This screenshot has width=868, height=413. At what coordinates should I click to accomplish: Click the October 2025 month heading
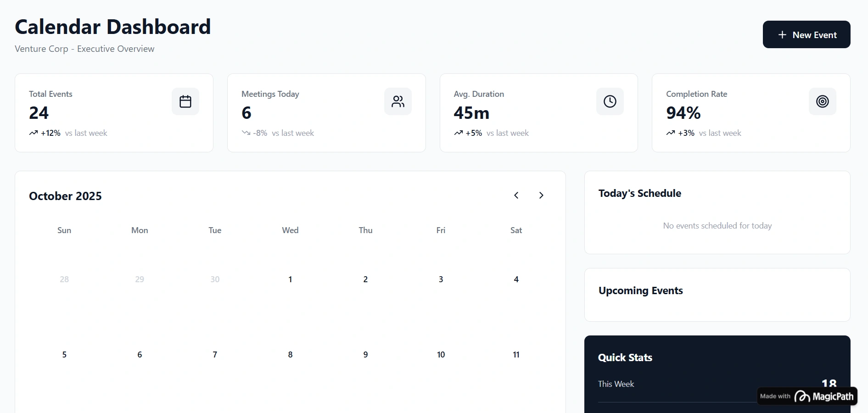point(65,195)
